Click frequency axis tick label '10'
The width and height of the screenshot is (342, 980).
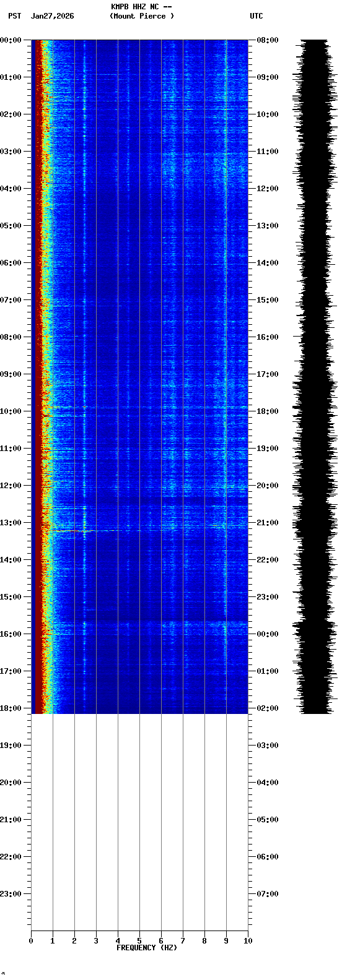[x=248, y=941]
